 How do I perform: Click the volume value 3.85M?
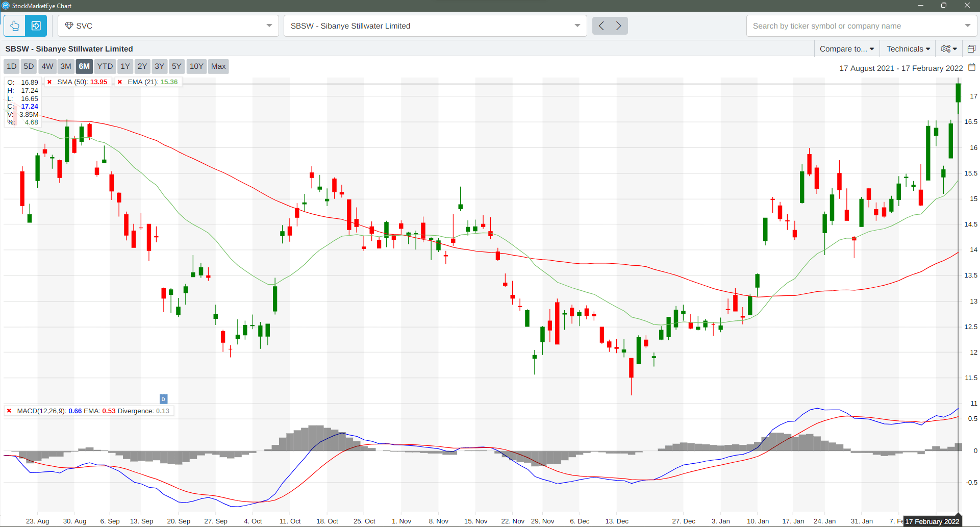point(29,114)
